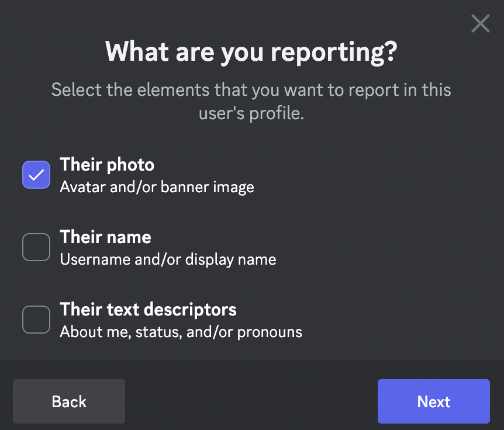The height and width of the screenshot is (430, 504).
Task: Click the bold "Their photo" label
Action: click(x=107, y=165)
